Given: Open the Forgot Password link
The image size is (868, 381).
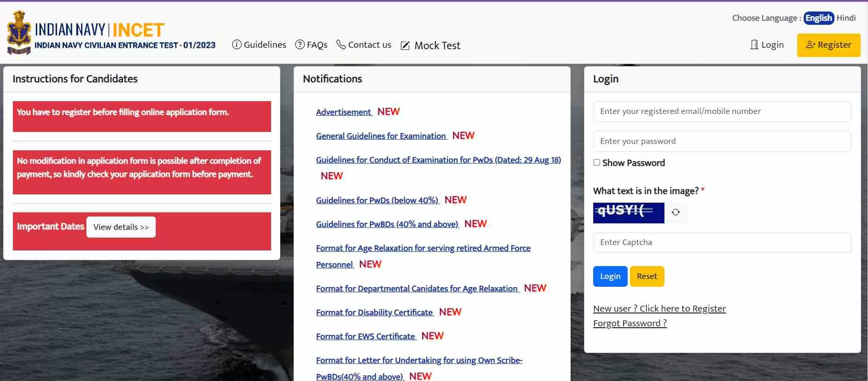Looking at the screenshot, I should pyautogui.click(x=630, y=323).
